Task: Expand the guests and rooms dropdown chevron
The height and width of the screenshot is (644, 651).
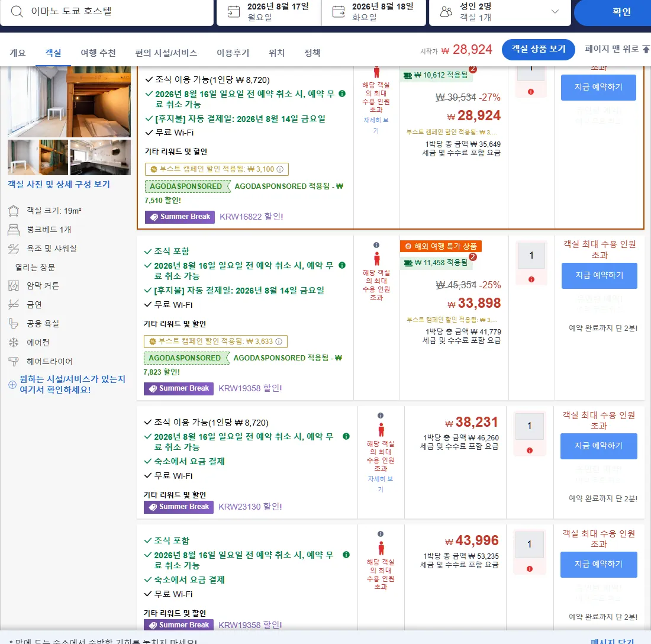Action: 555,12
